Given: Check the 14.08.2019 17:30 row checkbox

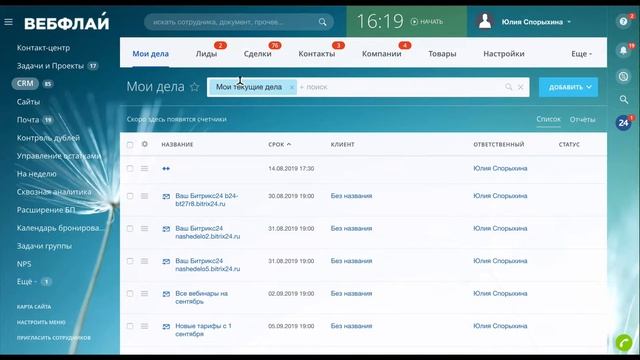Looking at the screenshot, I should click(x=130, y=168).
